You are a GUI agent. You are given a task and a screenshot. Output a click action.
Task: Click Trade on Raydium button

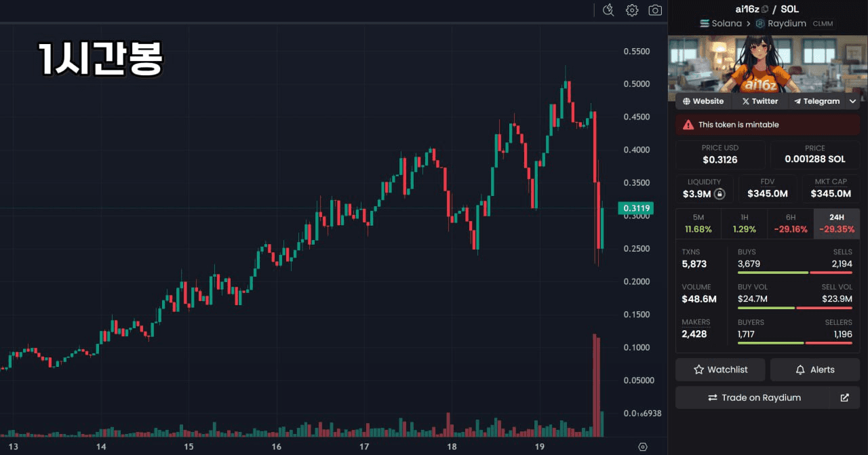pyautogui.click(x=753, y=398)
